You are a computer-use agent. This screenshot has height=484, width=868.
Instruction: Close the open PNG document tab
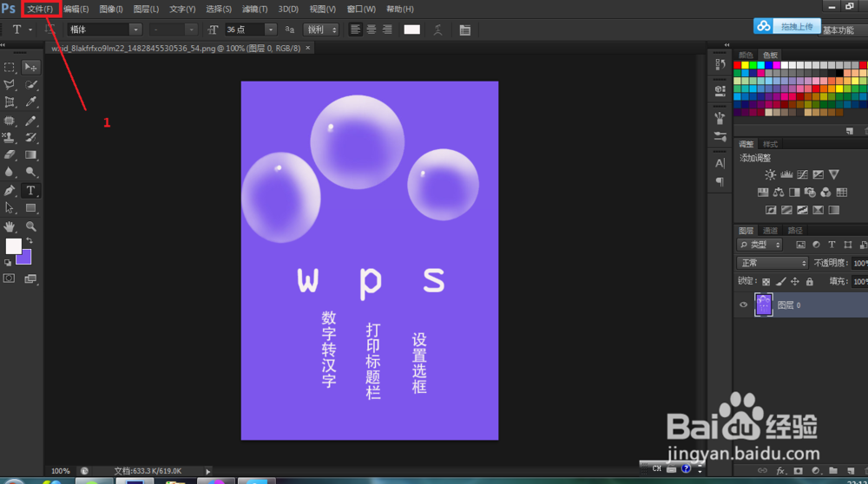(x=308, y=48)
